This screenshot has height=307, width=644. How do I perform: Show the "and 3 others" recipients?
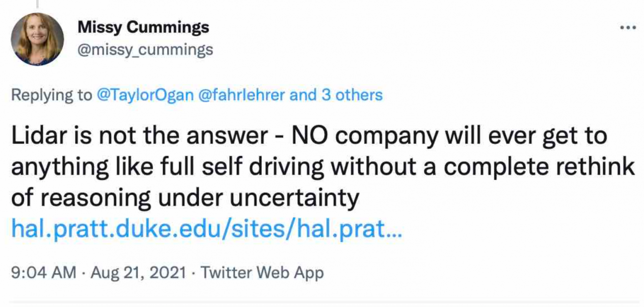click(336, 95)
